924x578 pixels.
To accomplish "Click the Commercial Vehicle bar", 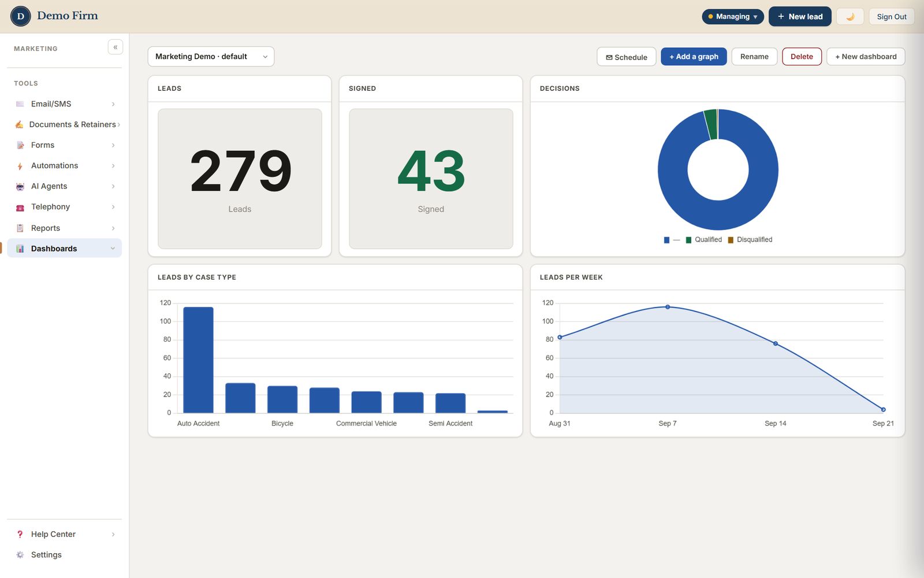I will pyautogui.click(x=367, y=402).
